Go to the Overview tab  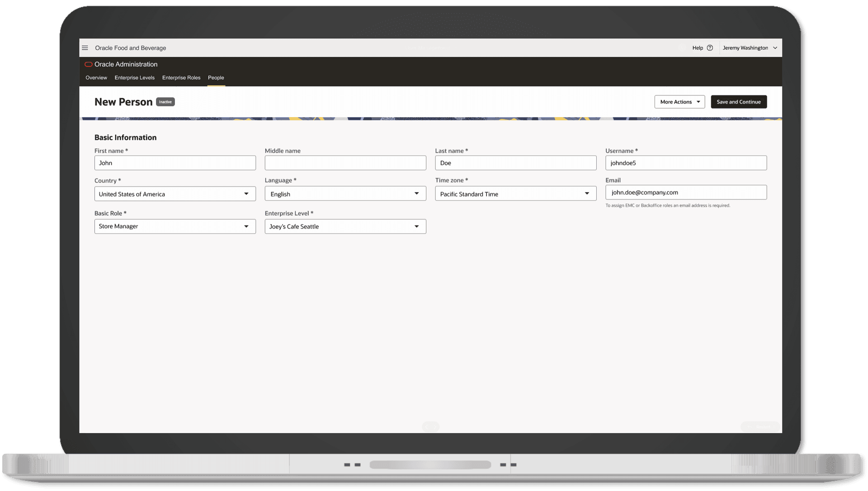pos(96,78)
